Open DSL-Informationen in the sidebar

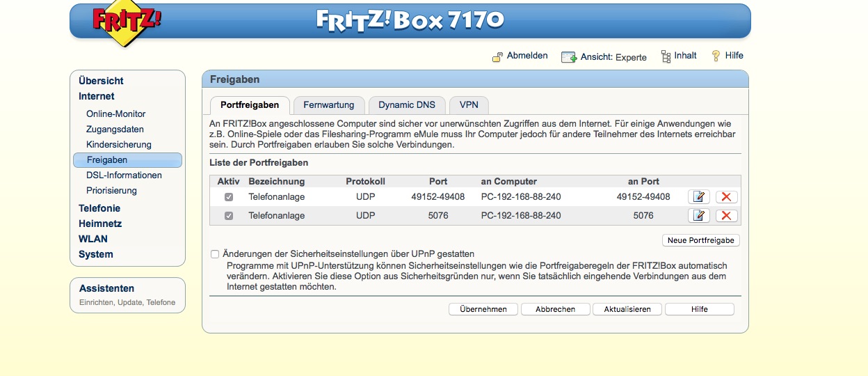pos(124,175)
